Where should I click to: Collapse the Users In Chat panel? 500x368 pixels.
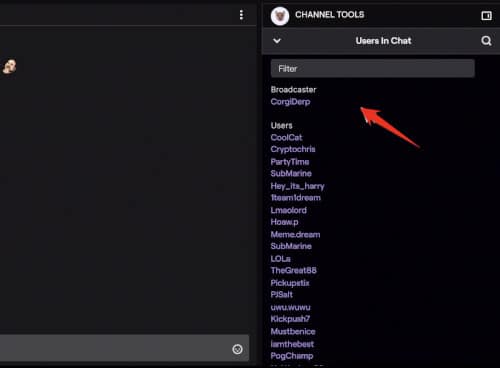(277, 41)
